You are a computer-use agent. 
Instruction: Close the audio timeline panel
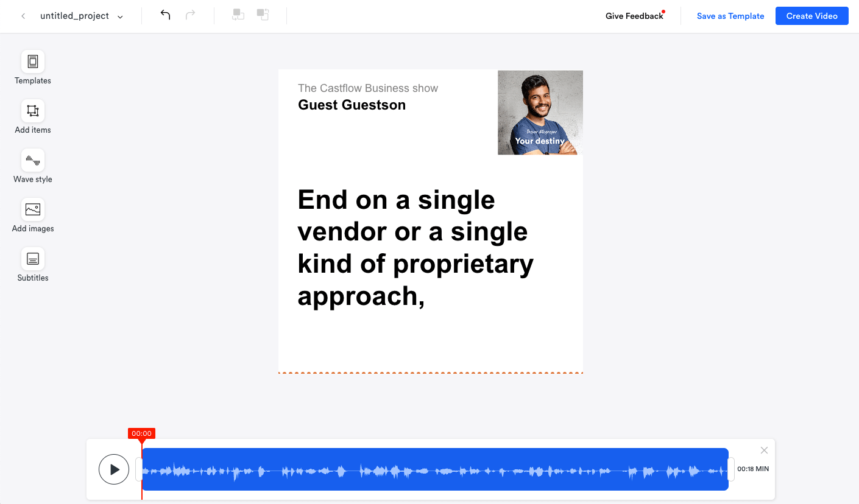[x=764, y=450]
